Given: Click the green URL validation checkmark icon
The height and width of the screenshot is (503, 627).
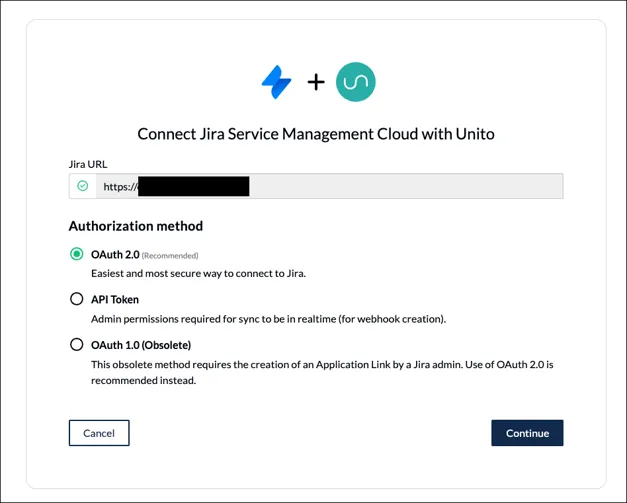Looking at the screenshot, I should coord(83,186).
